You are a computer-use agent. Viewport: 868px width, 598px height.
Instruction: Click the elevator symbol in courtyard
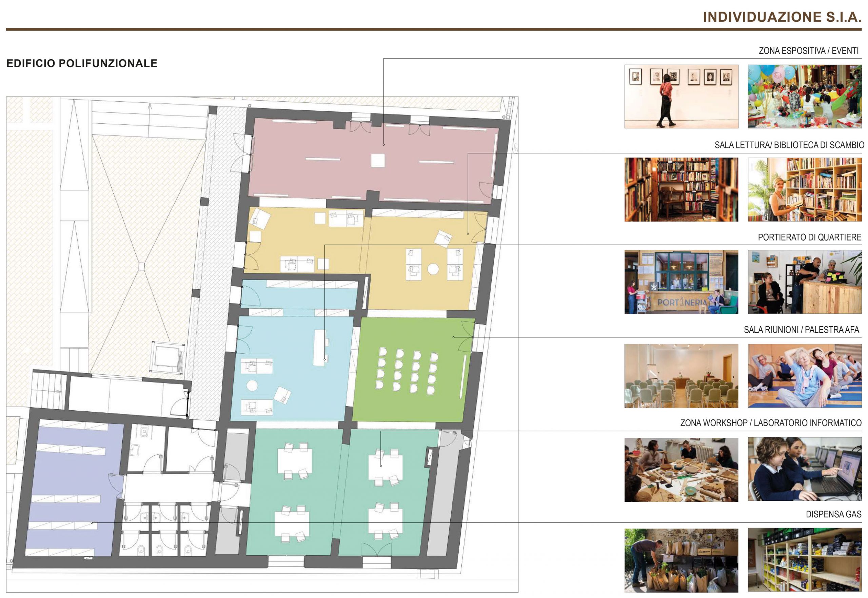(x=167, y=358)
